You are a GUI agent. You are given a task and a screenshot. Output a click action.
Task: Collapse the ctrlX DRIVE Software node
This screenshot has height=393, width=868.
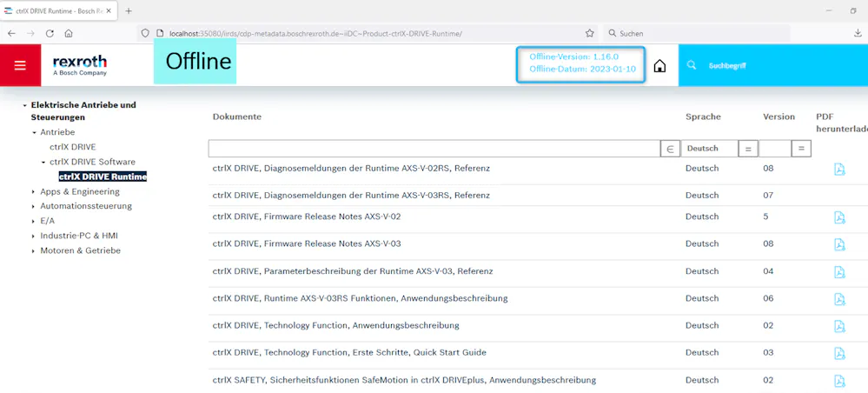point(43,163)
